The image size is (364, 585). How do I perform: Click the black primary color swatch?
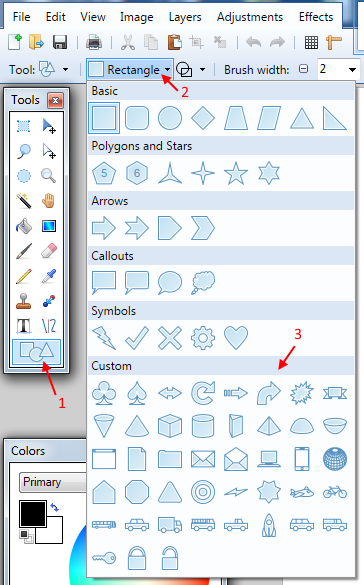click(x=33, y=514)
